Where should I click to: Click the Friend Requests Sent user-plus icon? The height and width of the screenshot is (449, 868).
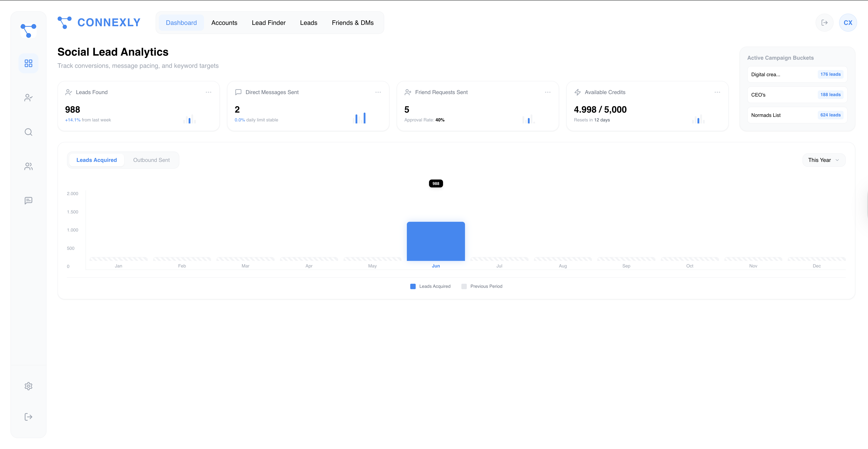[x=408, y=92]
